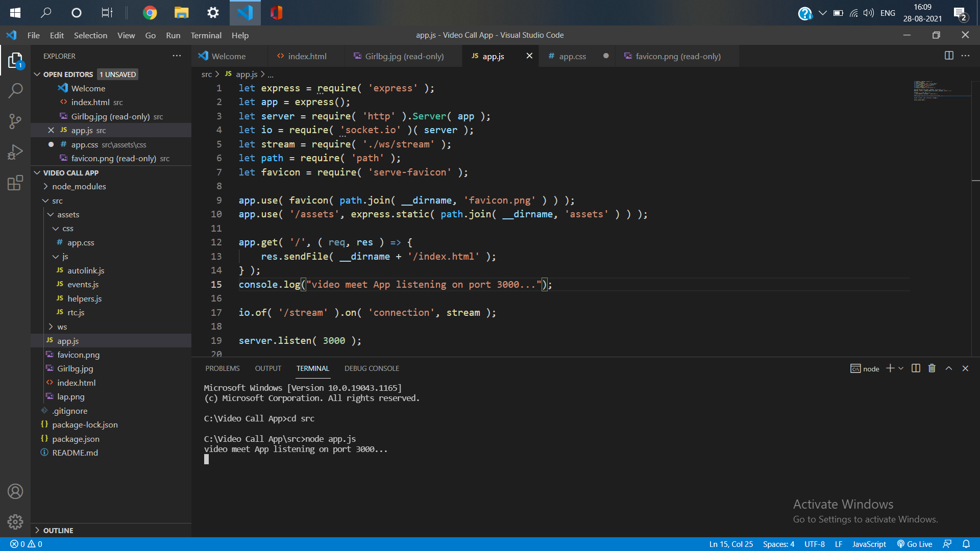Split the editor to the right
980x551 pixels.
[949, 56]
